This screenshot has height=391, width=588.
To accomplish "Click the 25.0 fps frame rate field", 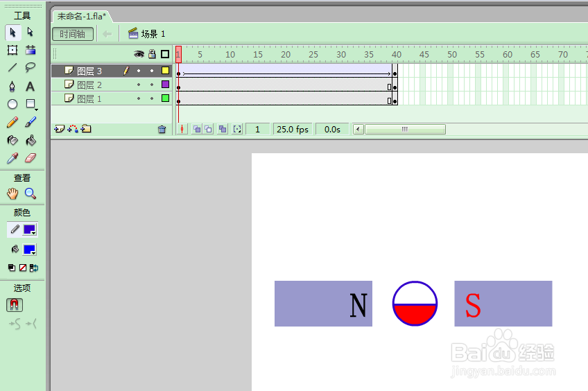I will (x=293, y=130).
